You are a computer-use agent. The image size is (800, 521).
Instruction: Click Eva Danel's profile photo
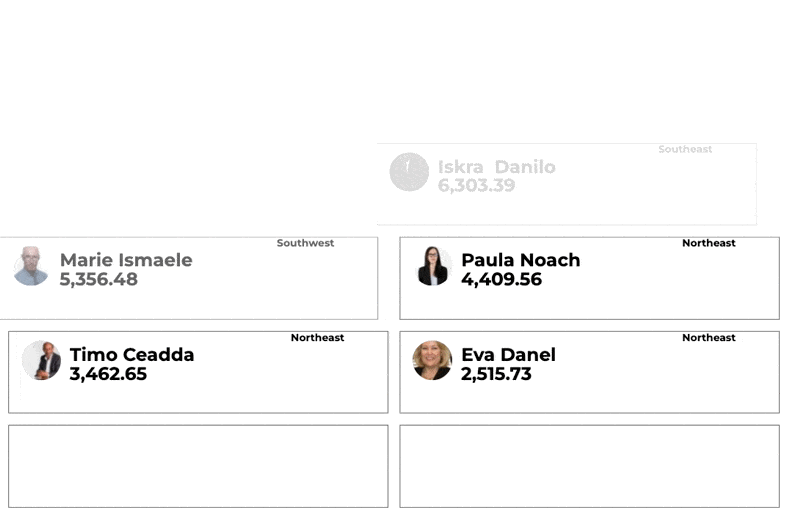click(432, 360)
